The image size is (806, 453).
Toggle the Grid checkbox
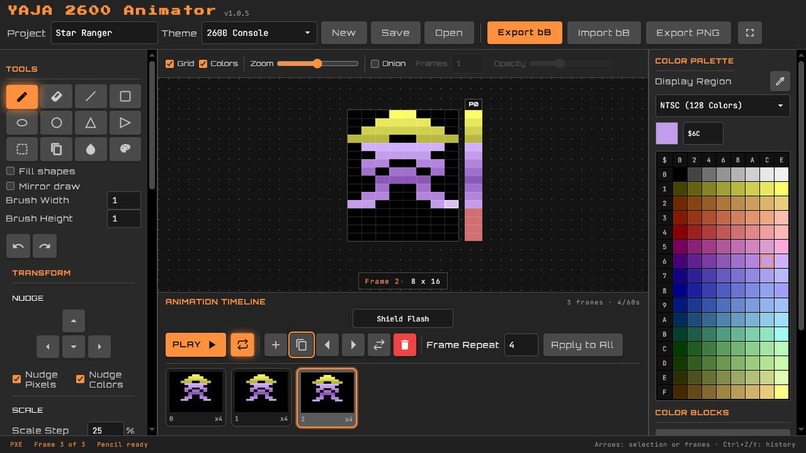point(170,64)
